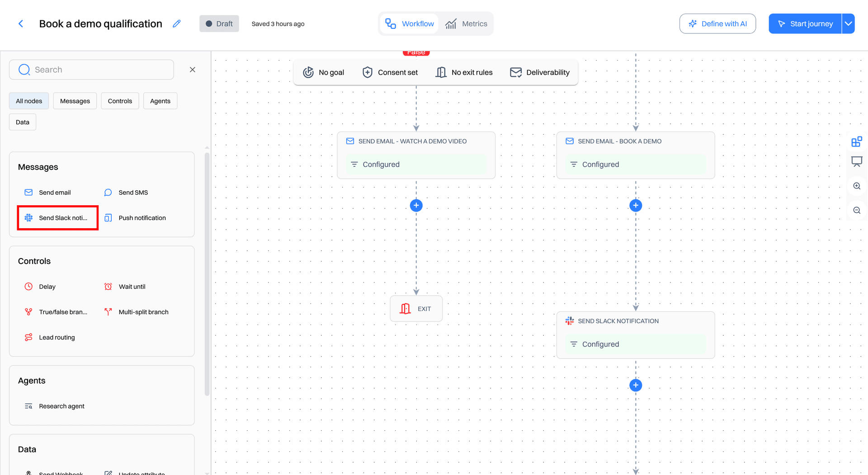The width and height of the screenshot is (868, 475).
Task: Click the node panel vertical scrollbar
Action: (207, 274)
